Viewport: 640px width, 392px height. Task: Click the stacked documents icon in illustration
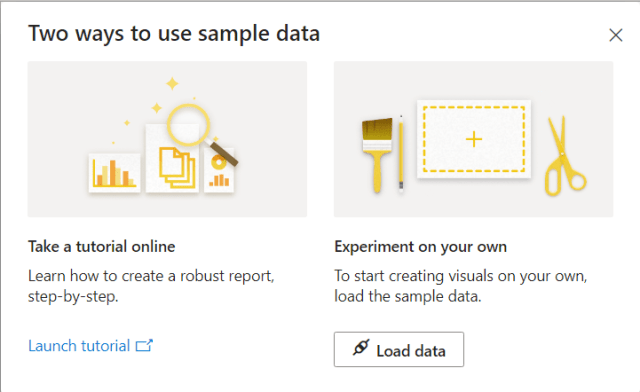point(177,168)
